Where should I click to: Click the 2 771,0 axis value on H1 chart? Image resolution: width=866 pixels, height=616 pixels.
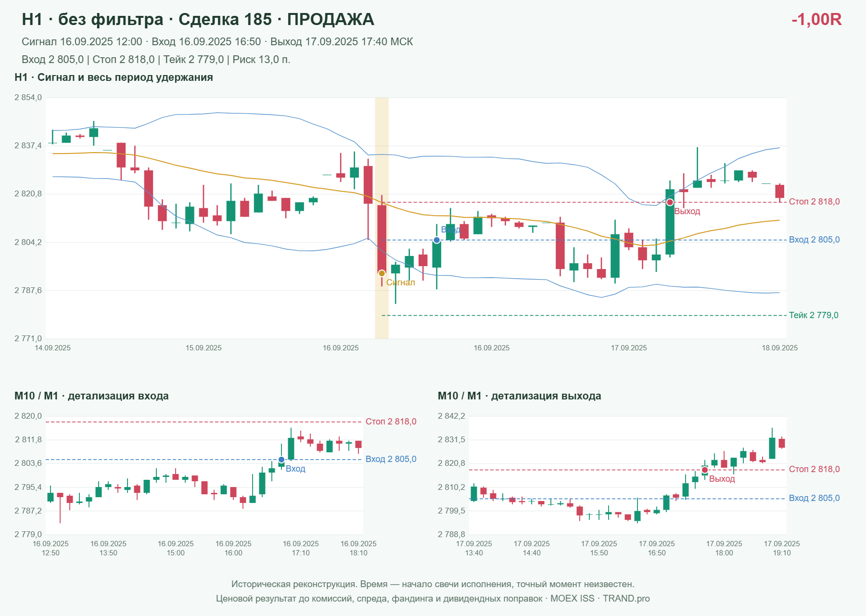tap(28, 339)
